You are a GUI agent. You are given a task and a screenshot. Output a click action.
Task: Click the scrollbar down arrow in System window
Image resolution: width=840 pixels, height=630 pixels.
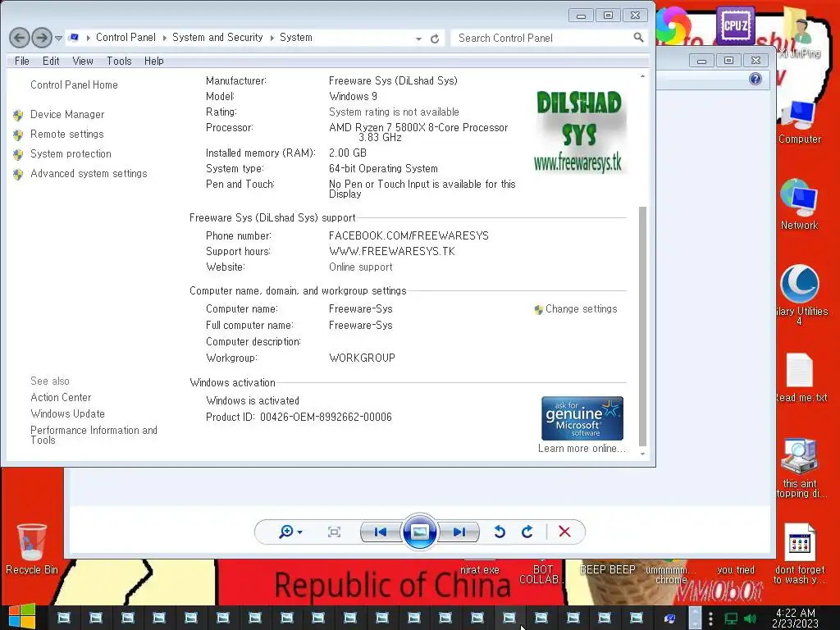click(x=643, y=454)
